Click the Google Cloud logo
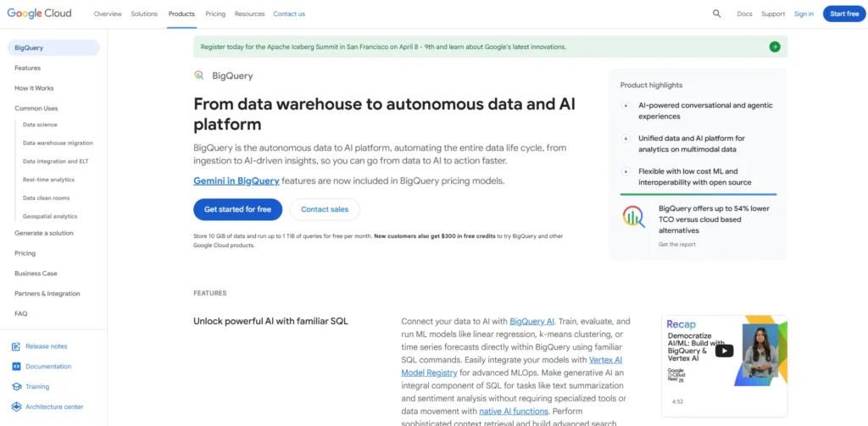868x426 pixels. [x=39, y=14]
